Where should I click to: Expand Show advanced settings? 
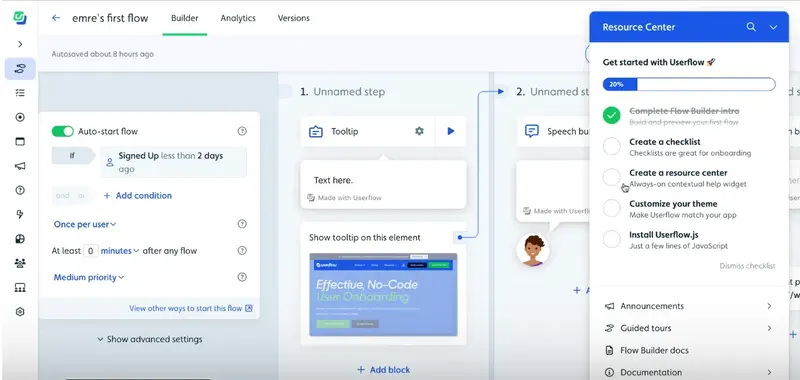(149, 339)
